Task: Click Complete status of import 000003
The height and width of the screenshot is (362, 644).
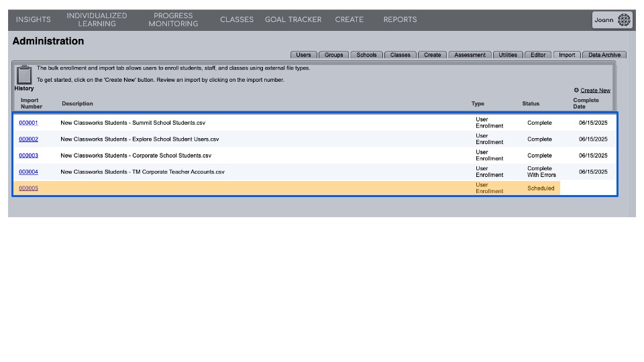Action: 539,156
